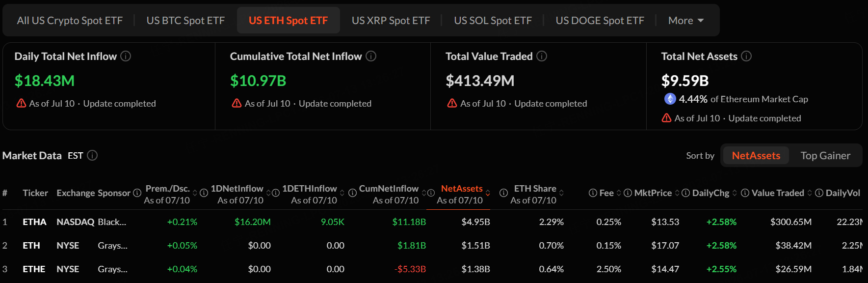This screenshot has width=868, height=283.
Task: Open the ETHE ticker link
Action: [x=34, y=269]
